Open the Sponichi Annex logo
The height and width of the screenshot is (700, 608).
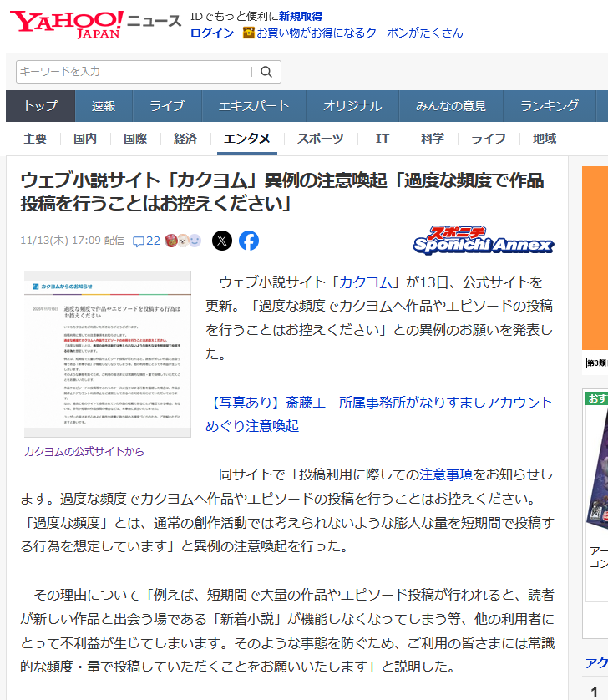(x=484, y=240)
